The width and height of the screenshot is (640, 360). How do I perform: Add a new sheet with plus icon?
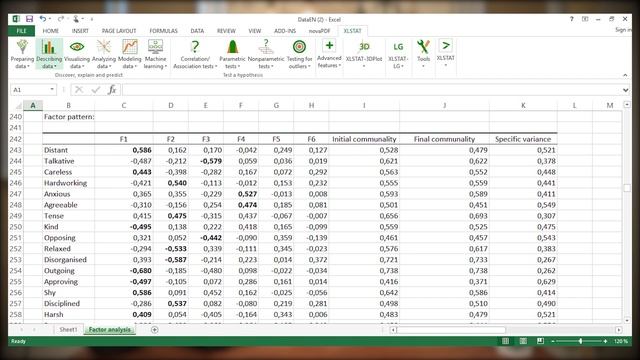155,330
